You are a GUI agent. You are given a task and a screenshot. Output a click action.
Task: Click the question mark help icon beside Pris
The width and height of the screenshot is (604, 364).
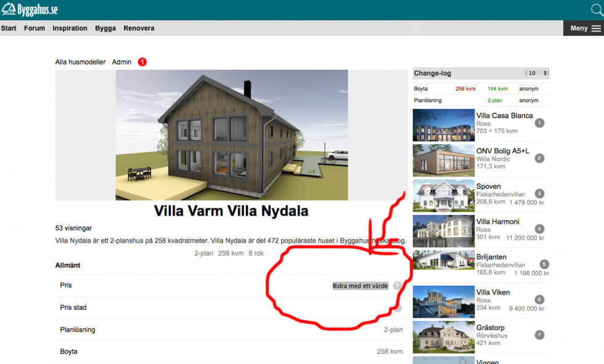pyautogui.click(x=398, y=285)
